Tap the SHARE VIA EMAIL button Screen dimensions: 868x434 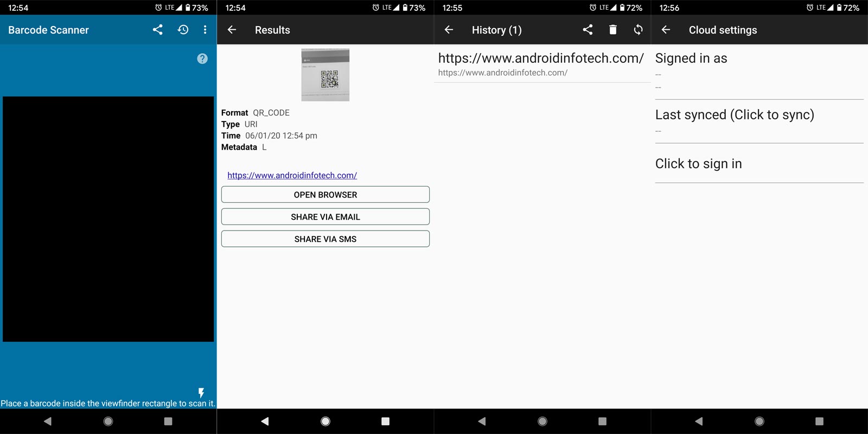click(325, 217)
